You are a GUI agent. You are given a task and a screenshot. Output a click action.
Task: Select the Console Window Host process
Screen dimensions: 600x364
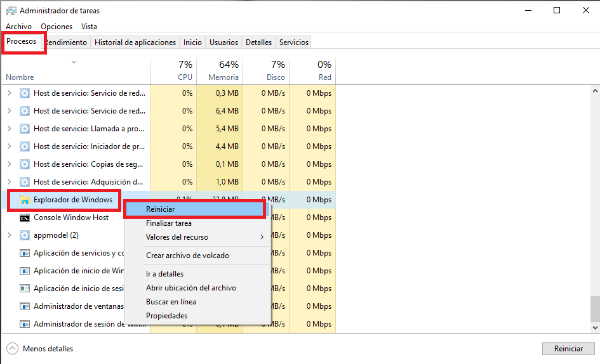click(71, 218)
